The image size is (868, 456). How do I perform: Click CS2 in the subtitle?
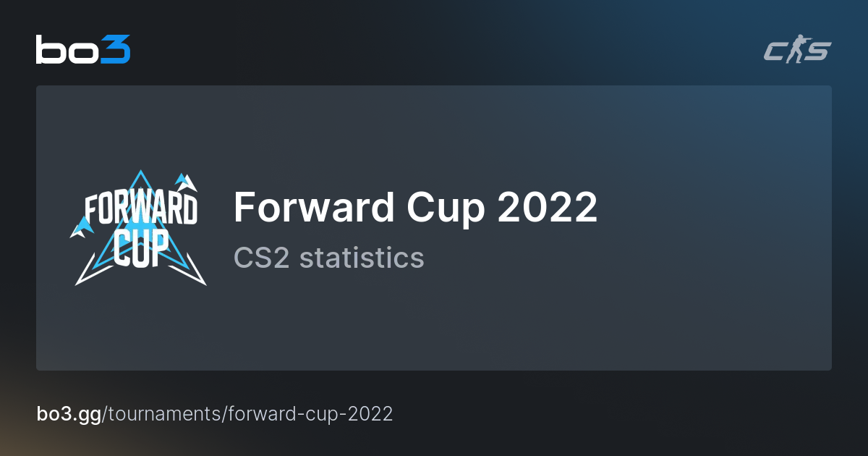click(x=262, y=258)
